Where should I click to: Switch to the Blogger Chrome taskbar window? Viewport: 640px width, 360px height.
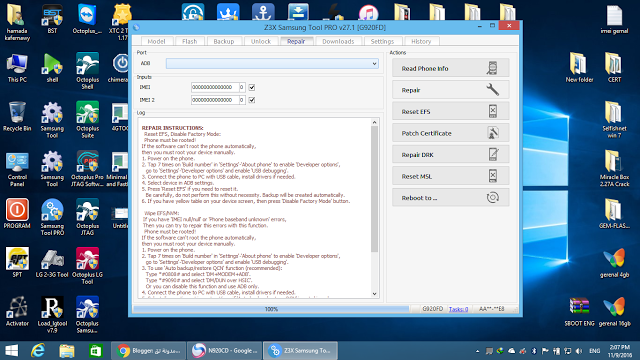[x=149, y=351]
